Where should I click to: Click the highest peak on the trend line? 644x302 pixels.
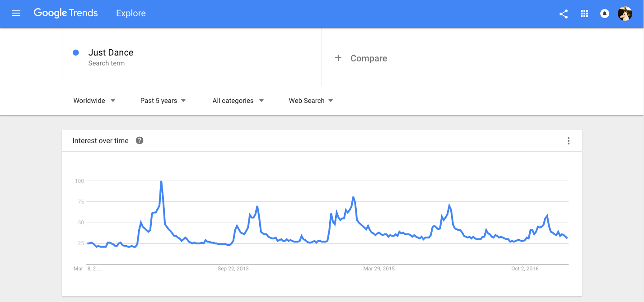[161, 181]
